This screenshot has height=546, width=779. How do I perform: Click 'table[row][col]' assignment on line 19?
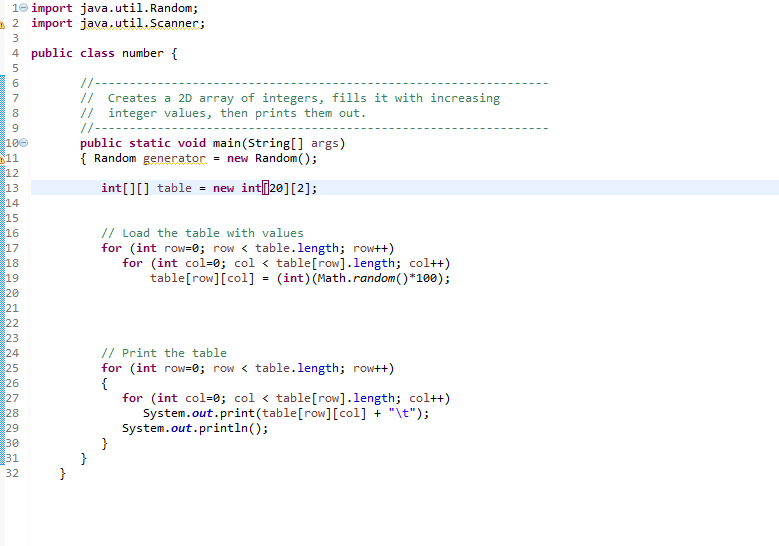click(x=202, y=278)
